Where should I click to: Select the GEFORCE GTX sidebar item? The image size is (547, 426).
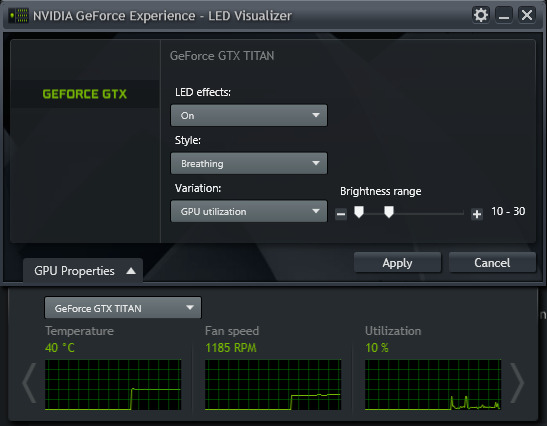pyautogui.click(x=85, y=94)
